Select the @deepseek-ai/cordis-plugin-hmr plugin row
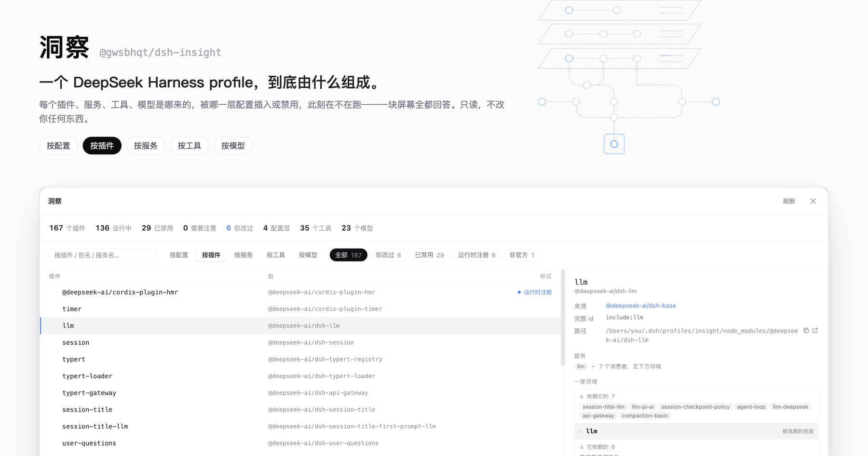868x456 pixels. pos(300,292)
